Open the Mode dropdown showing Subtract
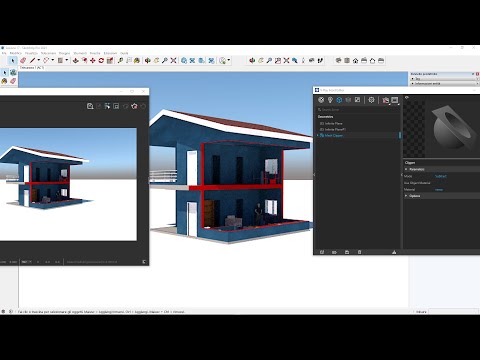Image resolution: width=480 pixels, height=360 pixels. click(x=441, y=176)
